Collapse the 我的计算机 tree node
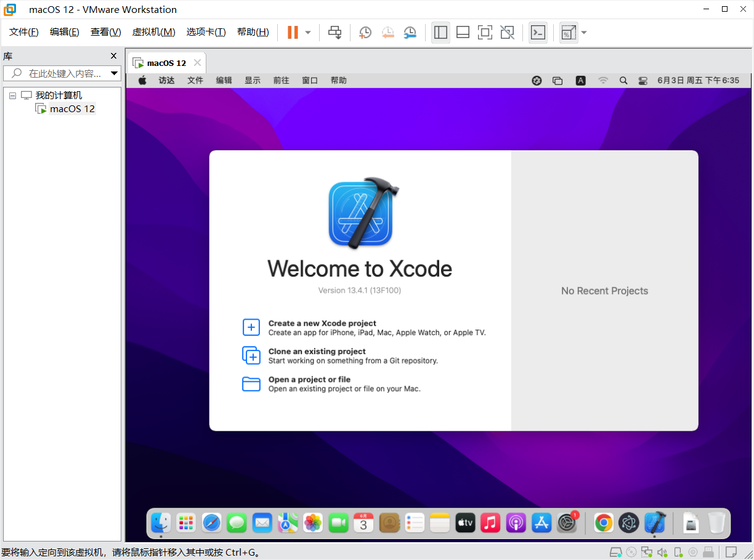 tap(12, 95)
